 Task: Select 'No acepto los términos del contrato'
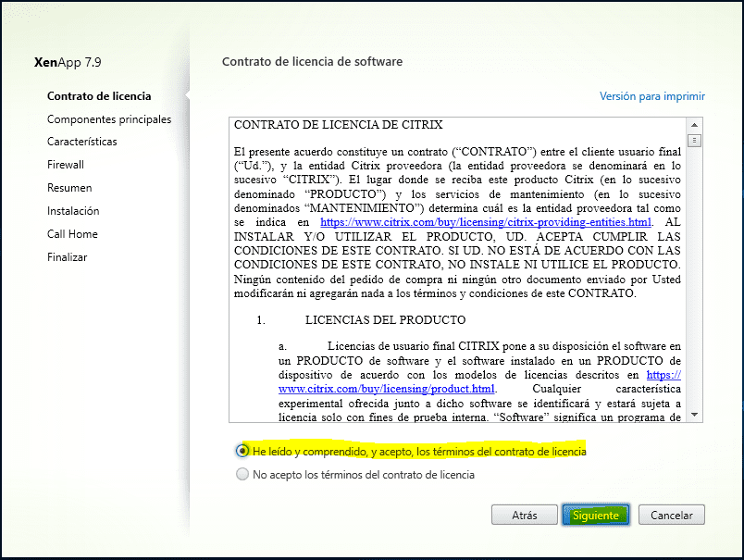242,474
